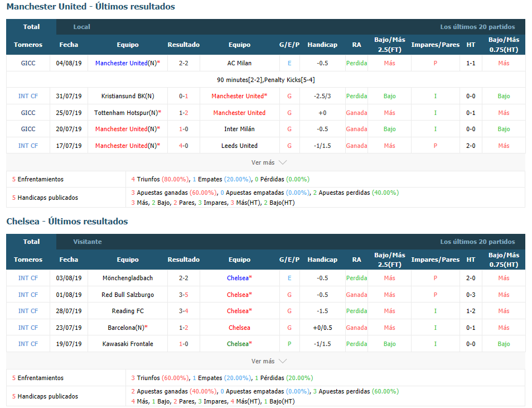
Task: Click the 3-4 result in Reading FC row
Action: [183, 311]
